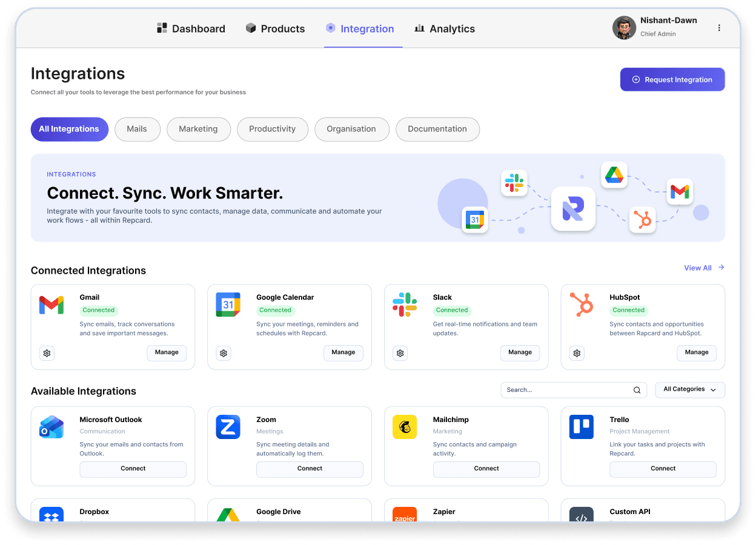756x545 pixels.
Task: Open settings gear on the Slack card
Action: pos(400,353)
